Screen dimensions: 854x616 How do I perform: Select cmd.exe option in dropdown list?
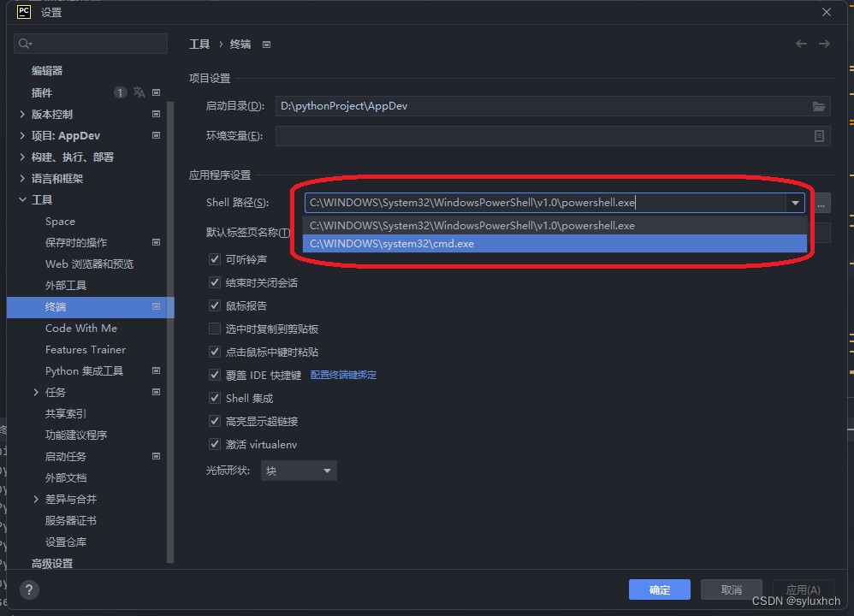click(x=555, y=244)
